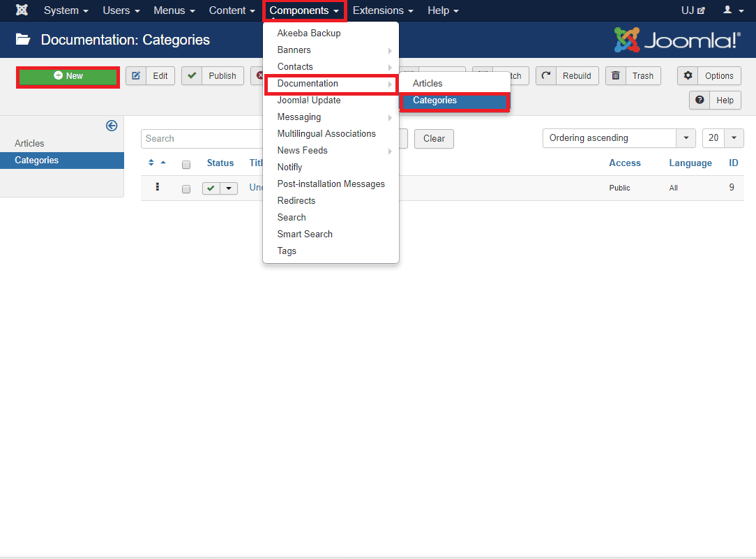Choose Akeeba Backup from Components menu
The image size is (756, 559).
(309, 33)
